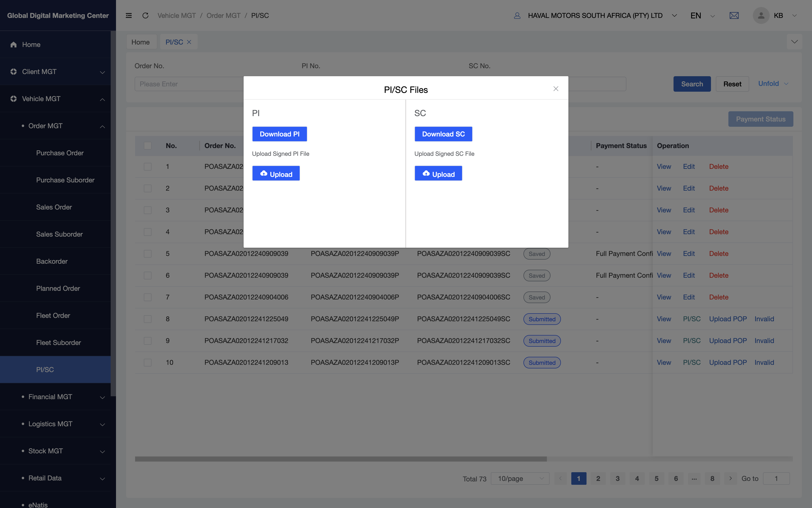The width and height of the screenshot is (812, 508).
Task: Click Invalid for row 10
Action: click(x=764, y=363)
